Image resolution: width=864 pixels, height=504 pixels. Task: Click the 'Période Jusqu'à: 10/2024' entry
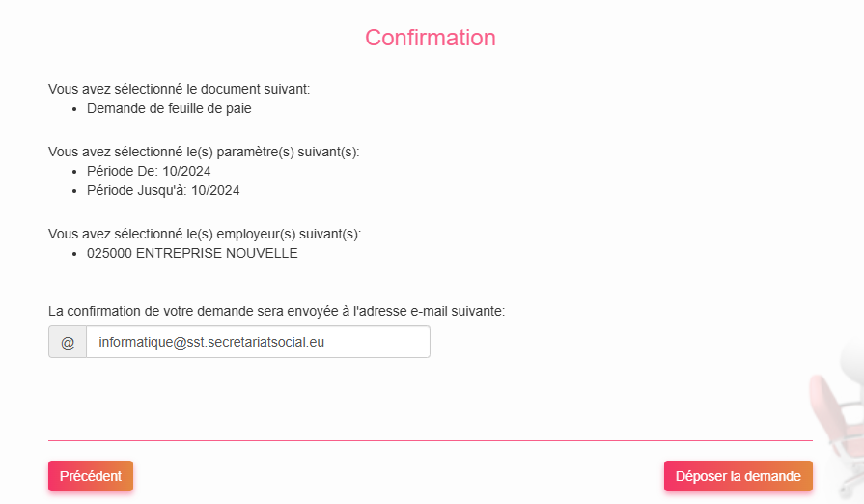tap(163, 190)
